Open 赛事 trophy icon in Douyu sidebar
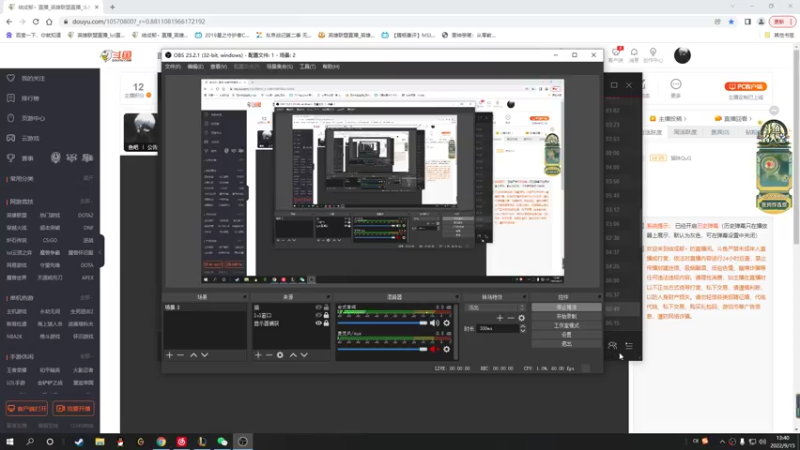Image resolution: width=800 pixels, height=450 pixels. pos(11,158)
